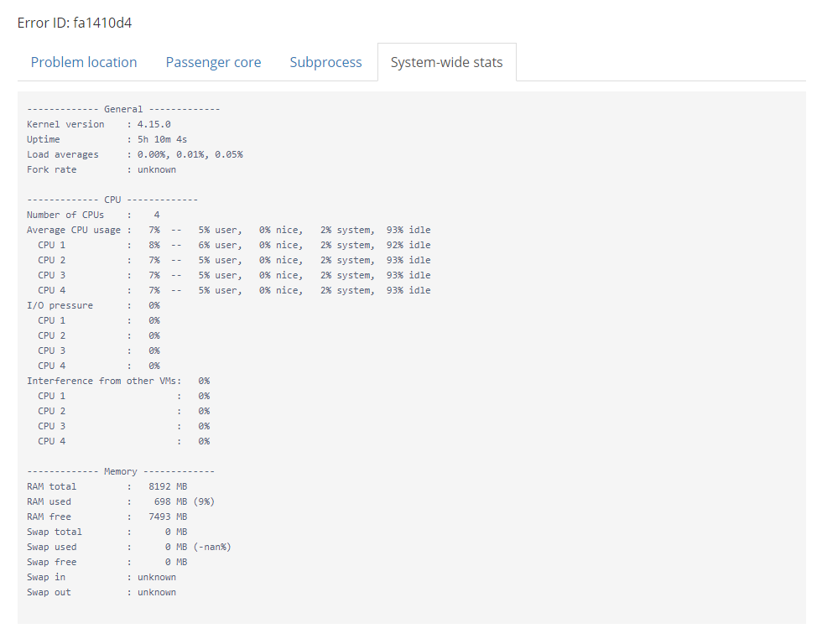Click the CPU section header

point(112,200)
